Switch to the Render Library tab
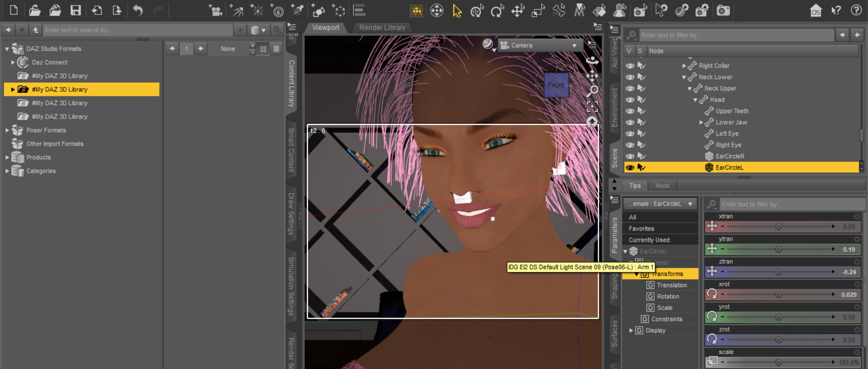The width and height of the screenshot is (868, 369). [382, 28]
